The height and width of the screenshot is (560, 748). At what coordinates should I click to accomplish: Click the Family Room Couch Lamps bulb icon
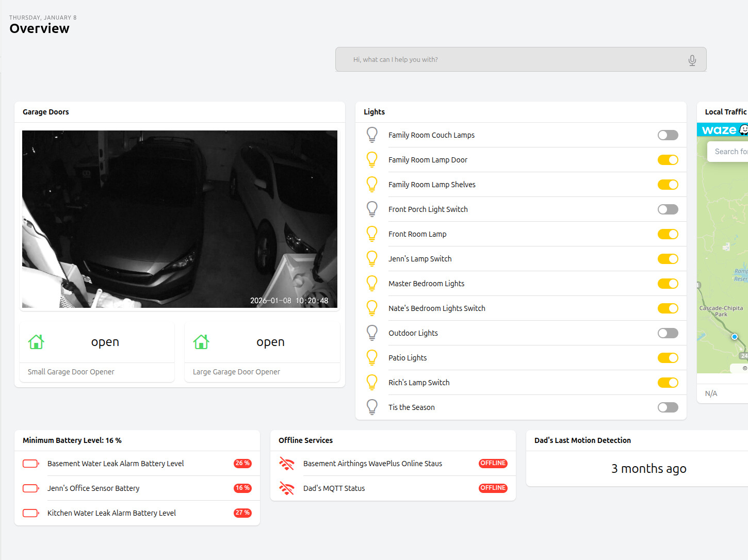pyautogui.click(x=372, y=135)
